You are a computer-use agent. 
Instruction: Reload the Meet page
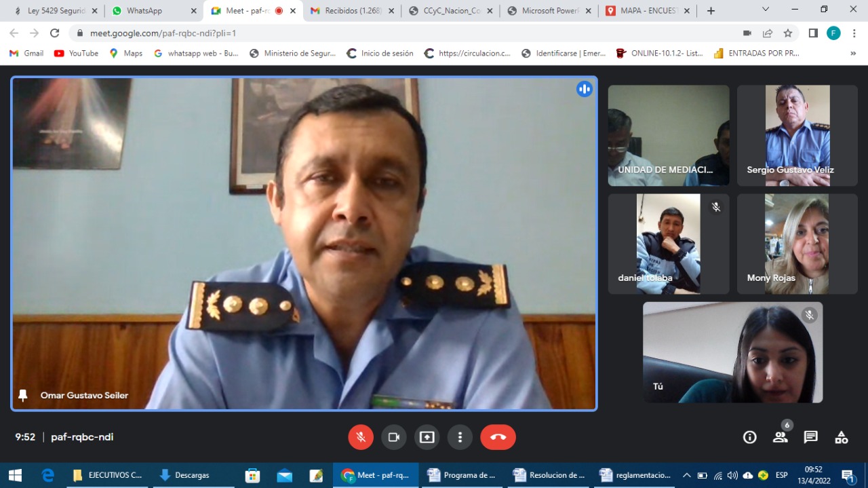(54, 33)
